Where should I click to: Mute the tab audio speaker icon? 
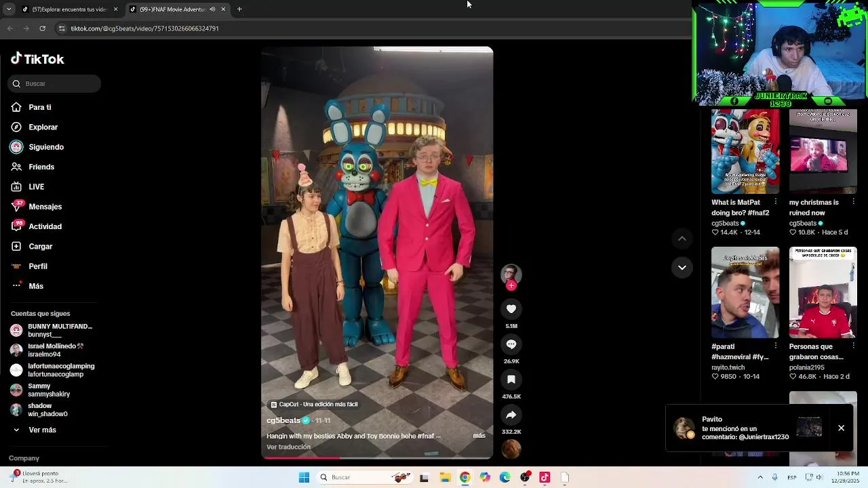point(212,9)
